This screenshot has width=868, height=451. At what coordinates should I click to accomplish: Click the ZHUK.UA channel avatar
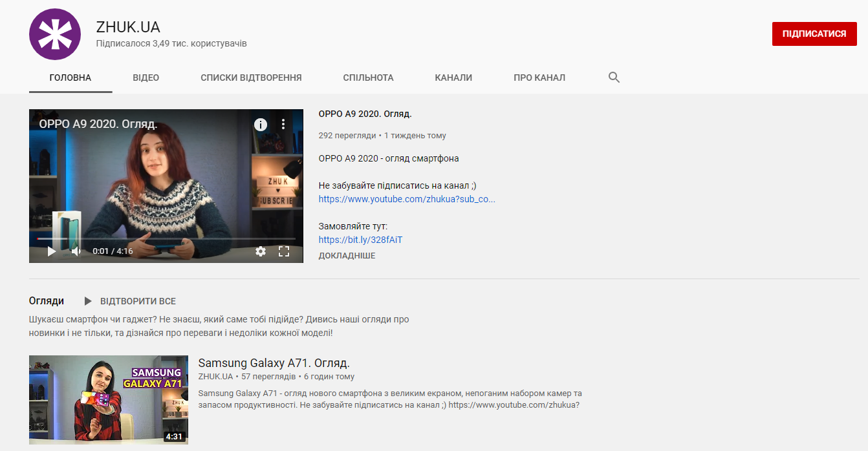[55, 35]
